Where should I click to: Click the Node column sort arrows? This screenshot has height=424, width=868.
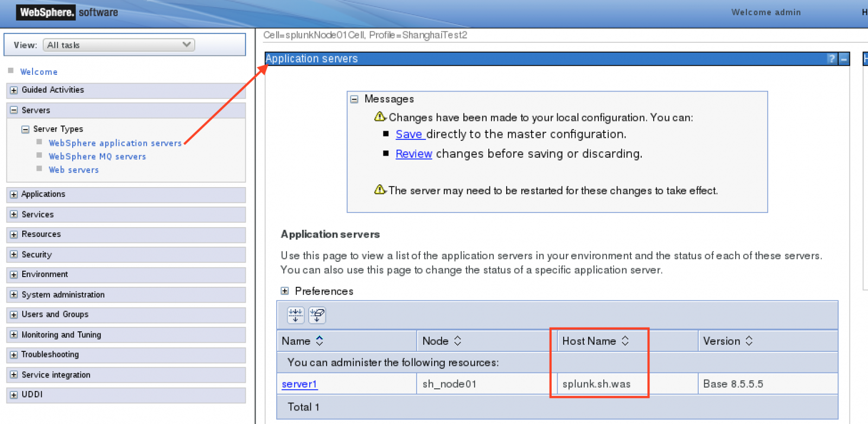(x=457, y=341)
